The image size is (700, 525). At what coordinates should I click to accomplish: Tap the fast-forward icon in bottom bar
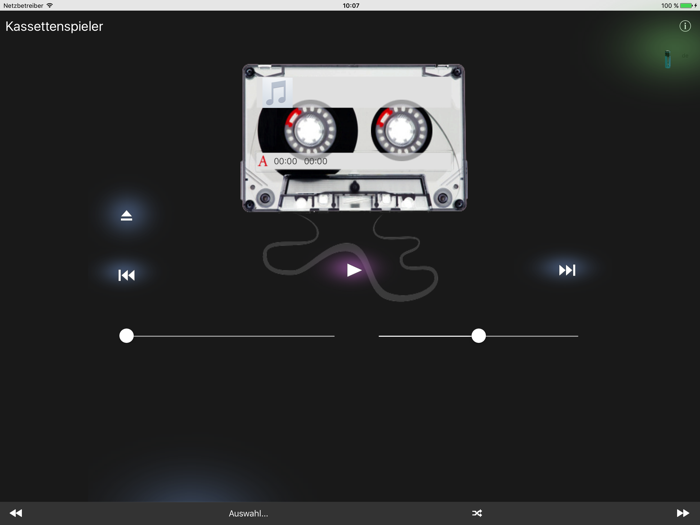[683, 513]
